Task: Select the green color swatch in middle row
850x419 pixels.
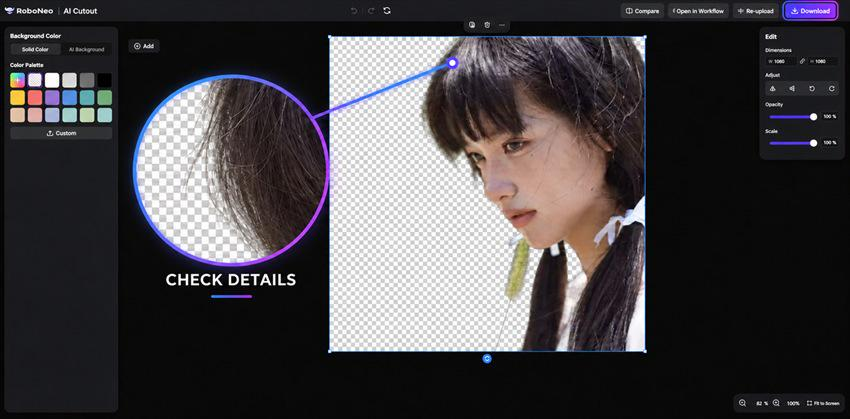Action: tap(105, 98)
